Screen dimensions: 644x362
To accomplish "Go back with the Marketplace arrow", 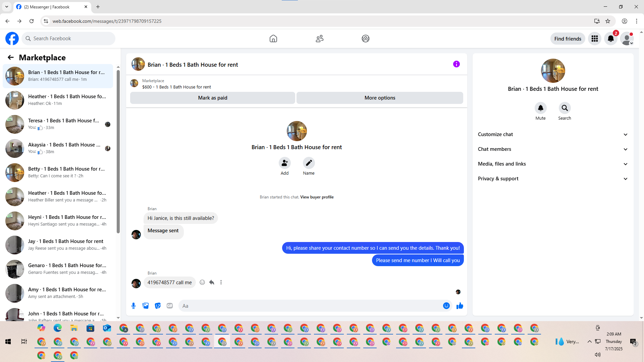I will 11,57.
